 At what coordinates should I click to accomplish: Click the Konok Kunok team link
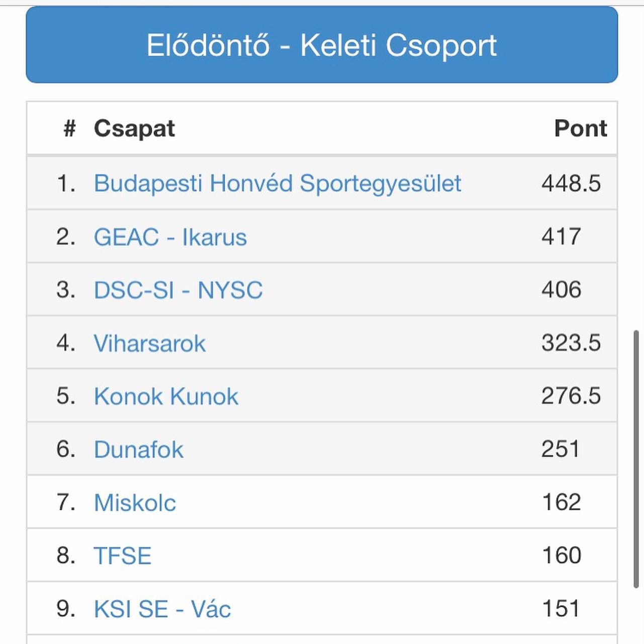point(166,396)
